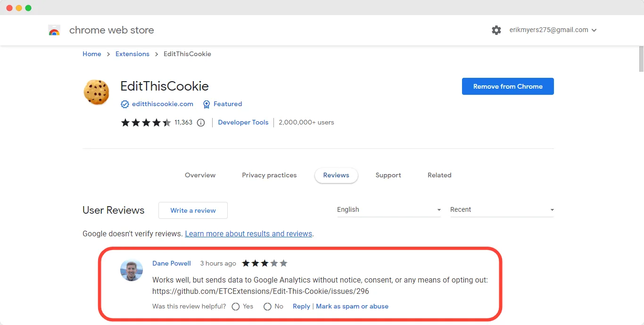Click Reply under the review
644x325 pixels.
301,306
